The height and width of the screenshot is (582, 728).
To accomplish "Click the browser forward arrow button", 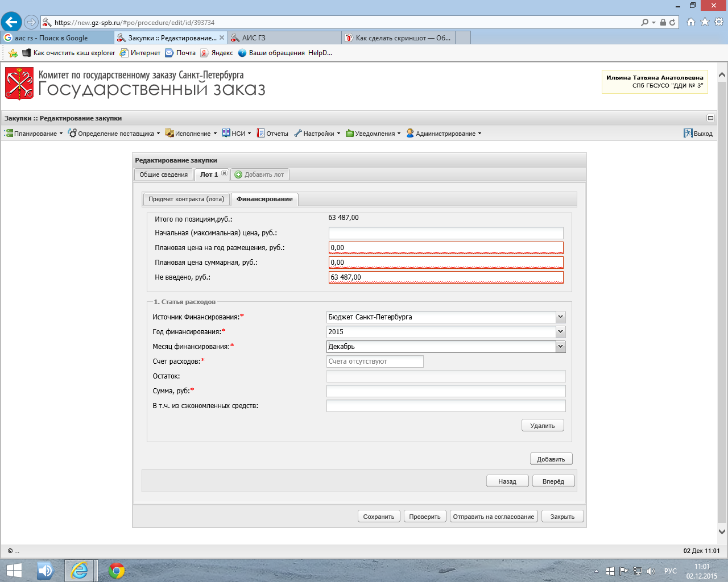I will pyautogui.click(x=31, y=22).
